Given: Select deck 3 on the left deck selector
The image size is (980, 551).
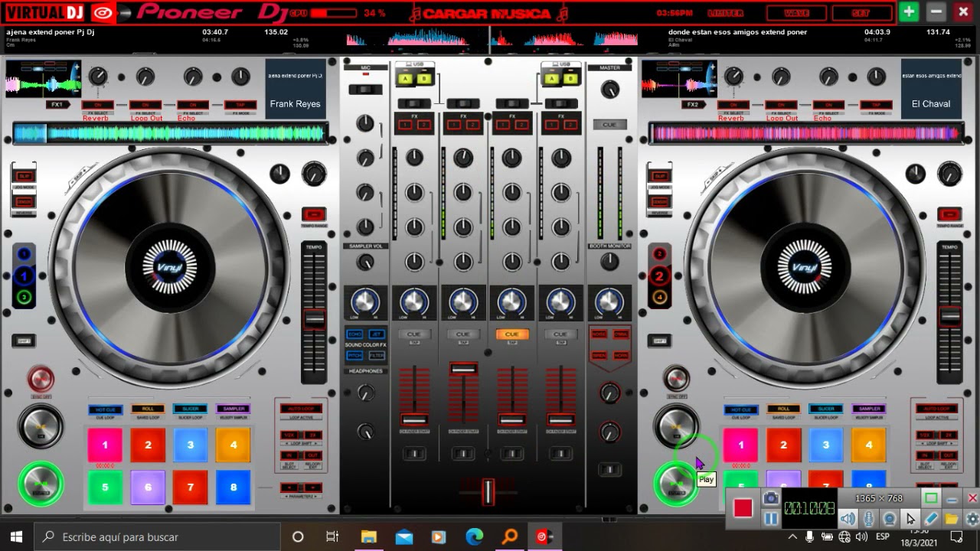Looking at the screenshot, I should (x=24, y=297).
